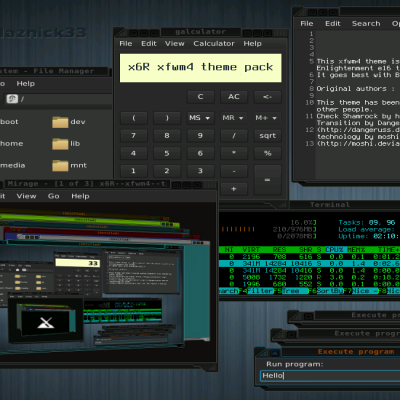This screenshot has width=400, height=400.
Task: Open the File menu in galculator
Action: tap(126, 44)
